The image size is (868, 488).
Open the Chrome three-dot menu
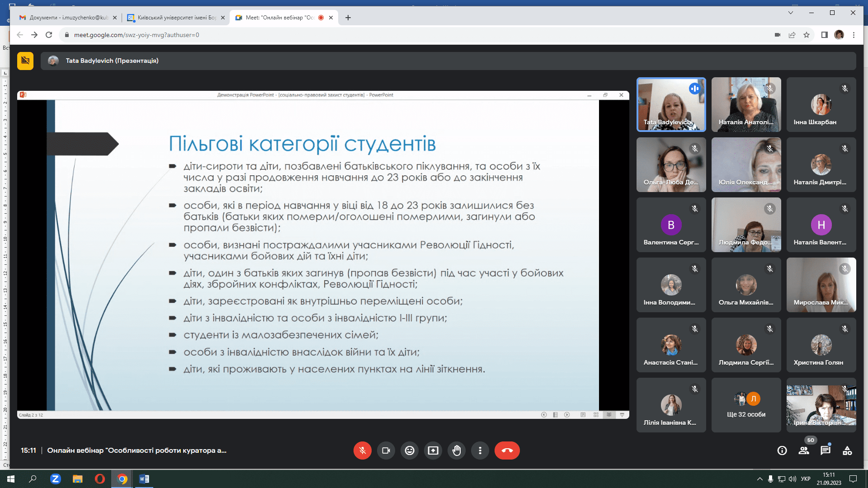854,35
